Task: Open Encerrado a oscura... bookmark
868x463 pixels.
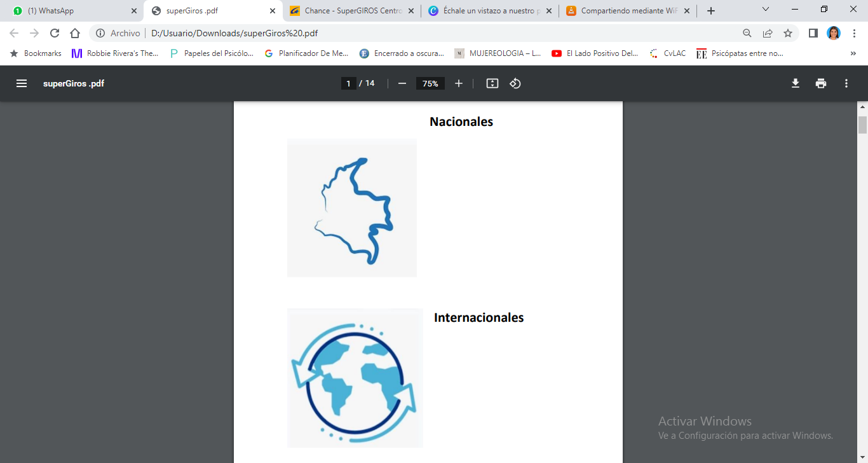Action: click(402, 53)
